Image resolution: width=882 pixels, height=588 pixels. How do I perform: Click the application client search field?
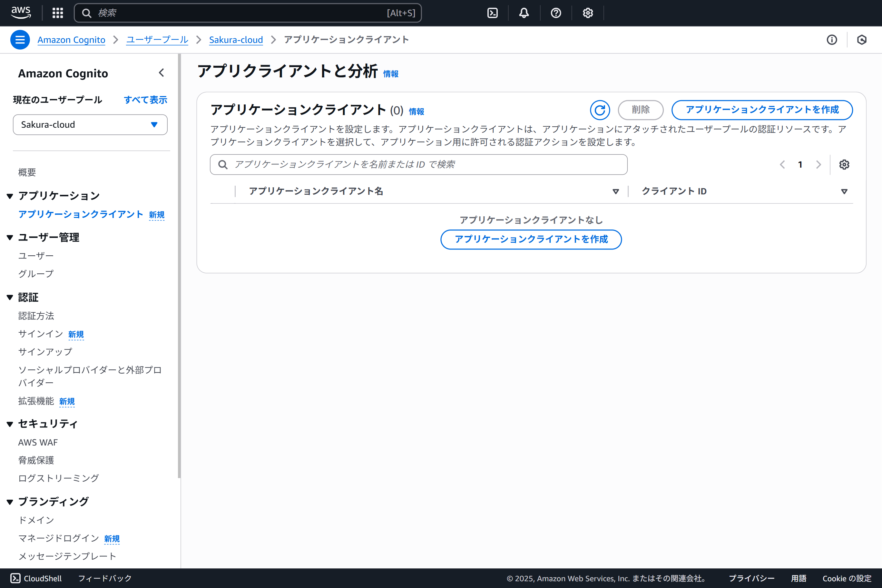point(418,165)
